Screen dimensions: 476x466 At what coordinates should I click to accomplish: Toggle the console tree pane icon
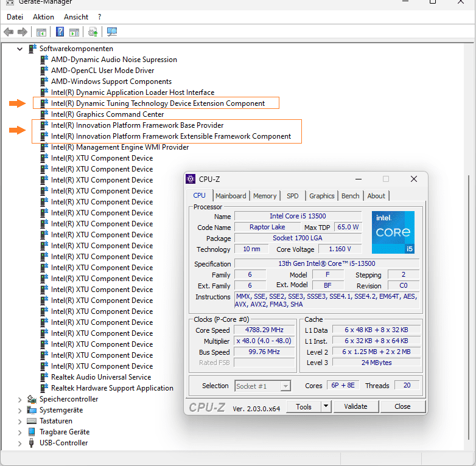(41, 32)
